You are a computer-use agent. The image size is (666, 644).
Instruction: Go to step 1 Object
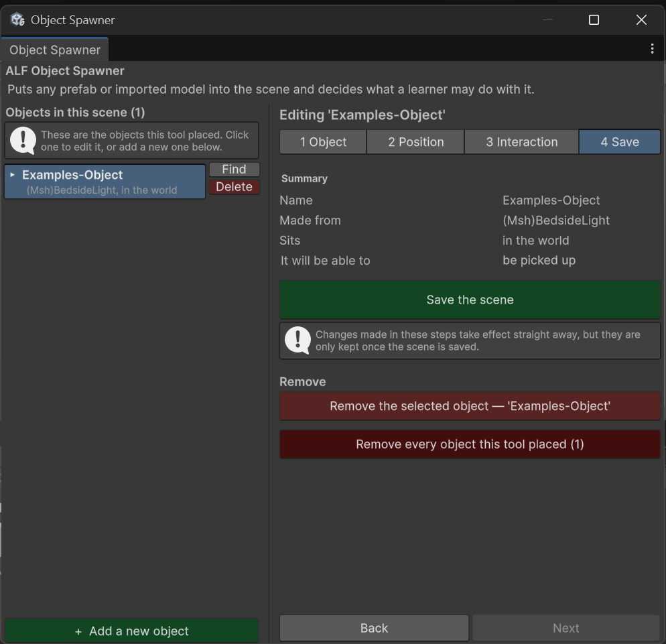(x=323, y=142)
